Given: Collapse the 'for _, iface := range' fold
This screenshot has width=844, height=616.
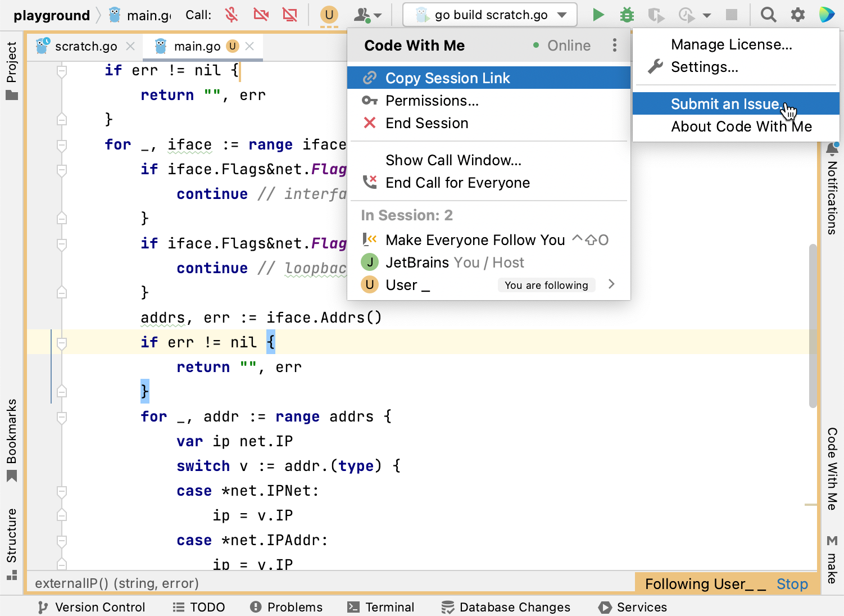Looking at the screenshot, I should point(62,145).
